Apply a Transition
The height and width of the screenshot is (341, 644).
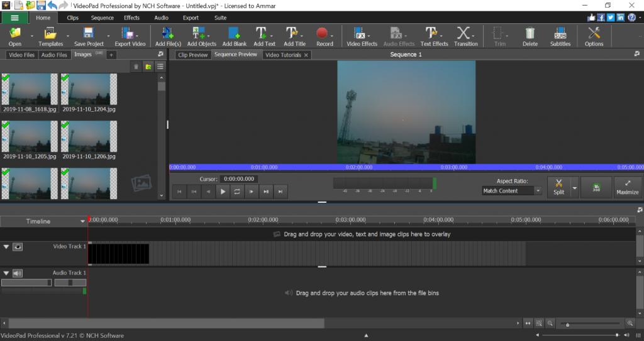[466, 36]
